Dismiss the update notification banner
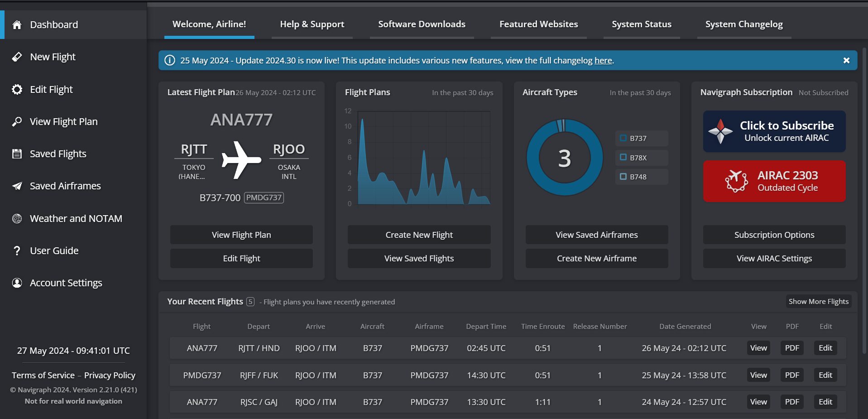 (x=846, y=61)
